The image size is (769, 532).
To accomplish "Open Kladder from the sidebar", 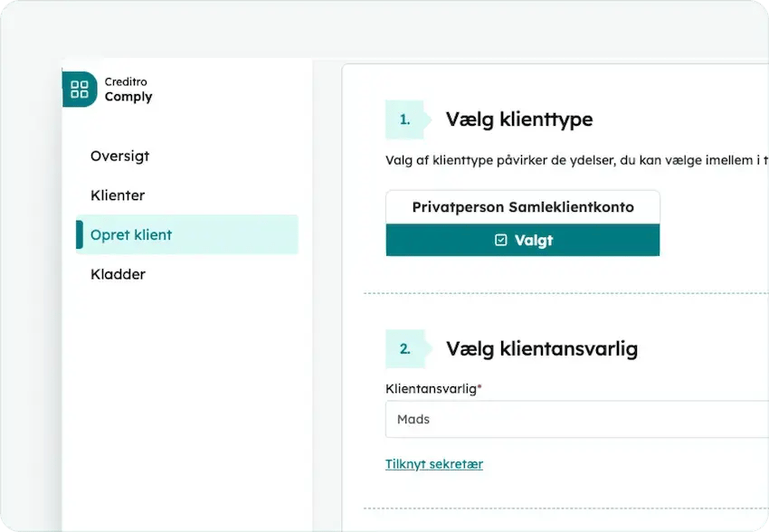I will [x=118, y=274].
